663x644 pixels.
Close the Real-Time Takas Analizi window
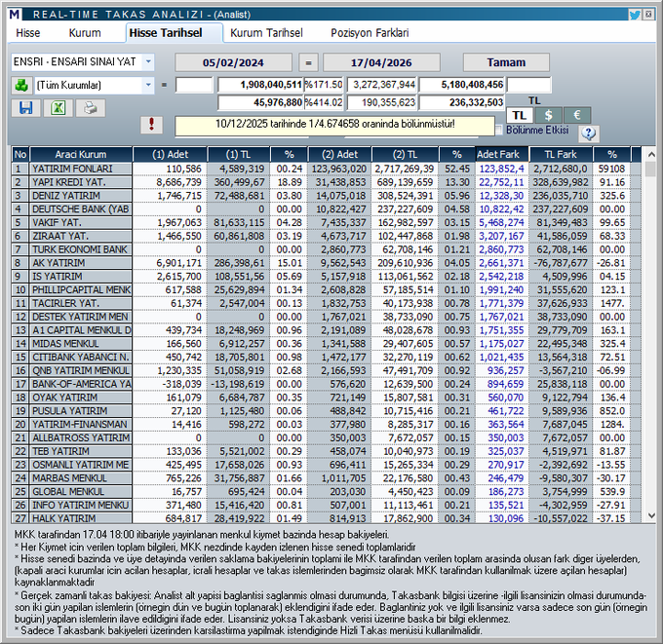pyautogui.click(x=648, y=15)
